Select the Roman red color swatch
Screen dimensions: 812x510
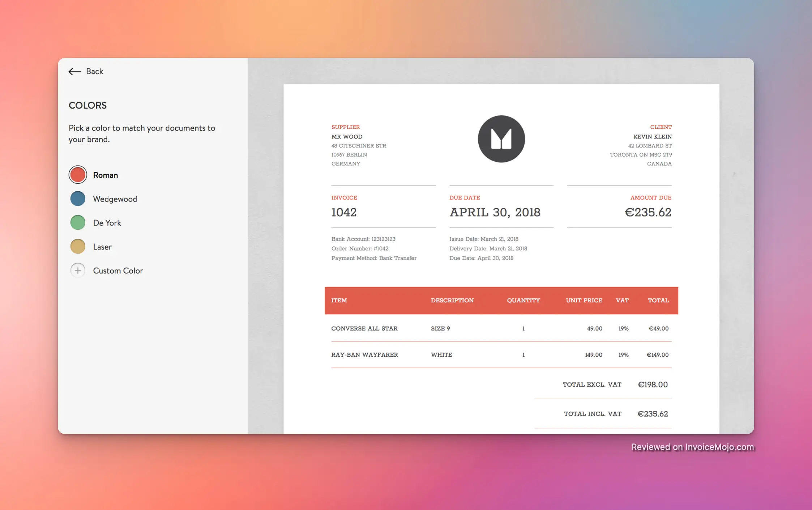pos(78,175)
